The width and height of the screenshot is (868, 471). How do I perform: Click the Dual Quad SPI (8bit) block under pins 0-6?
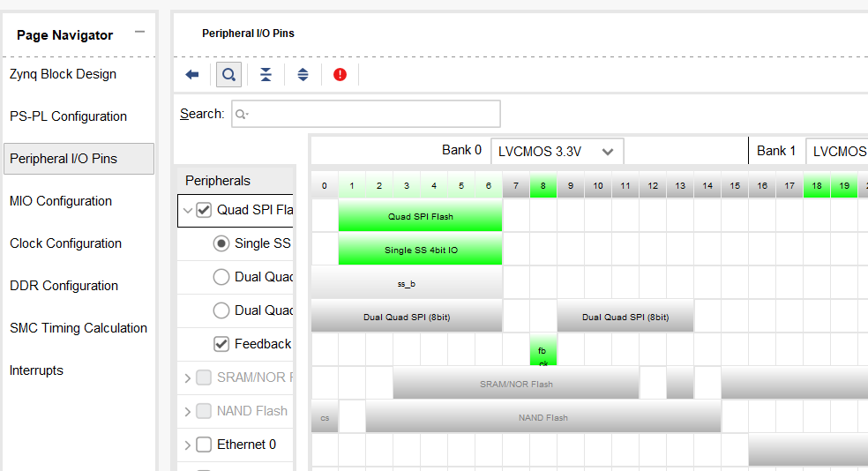pyautogui.click(x=407, y=318)
